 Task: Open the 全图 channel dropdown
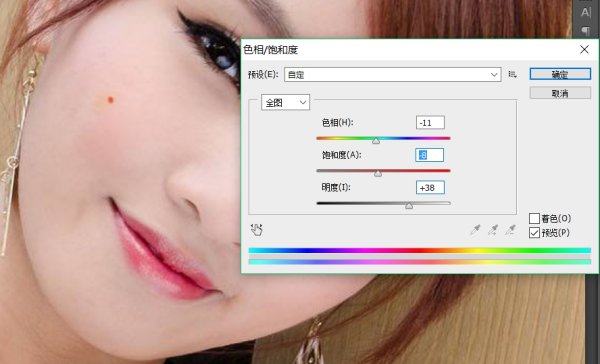(x=285, y=103)
